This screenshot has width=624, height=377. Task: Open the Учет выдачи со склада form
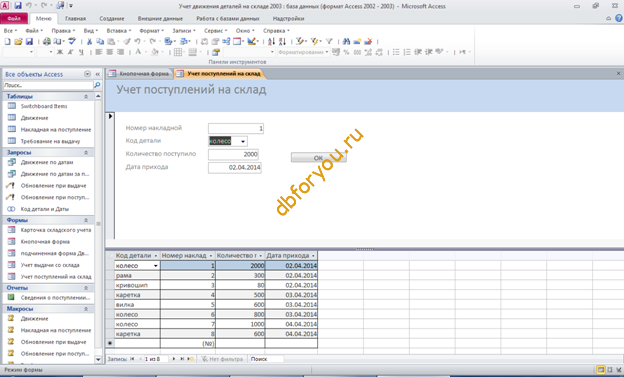(x=50, y=265)
